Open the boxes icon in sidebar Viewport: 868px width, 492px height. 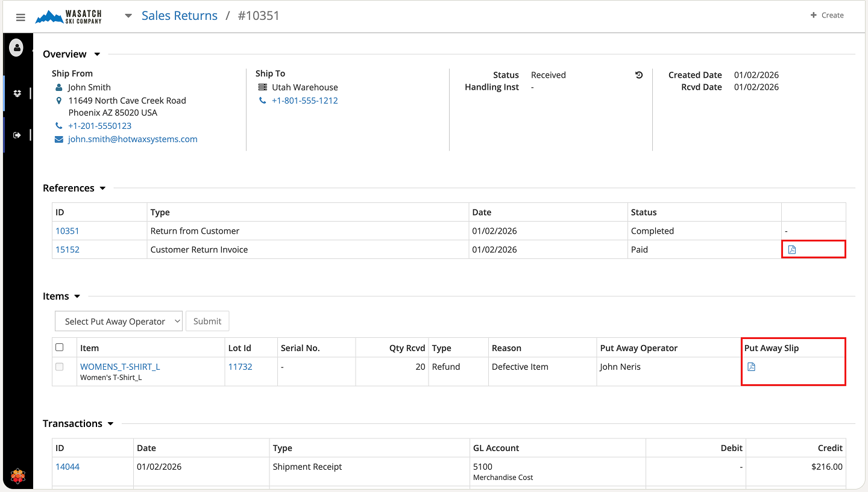click(17, 93)
